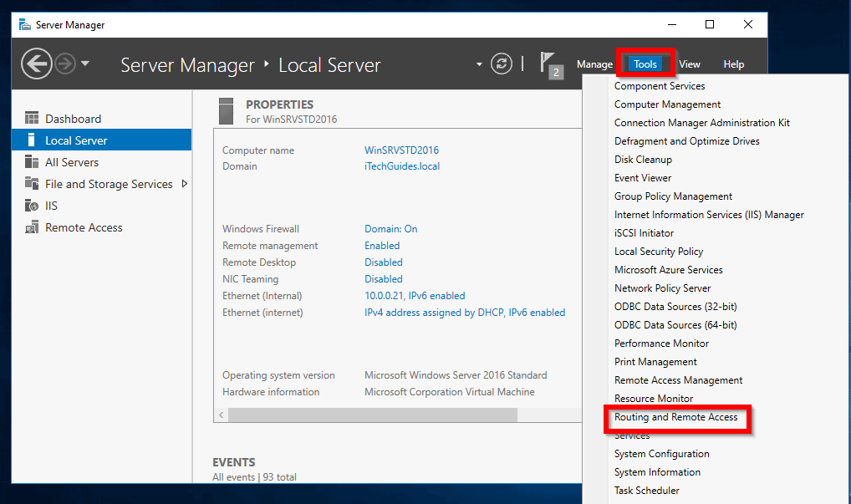This screenshot has height=504, width=851.
Task: Click the WinSRVSTD2016 computer name link
Action: point(401,150)
